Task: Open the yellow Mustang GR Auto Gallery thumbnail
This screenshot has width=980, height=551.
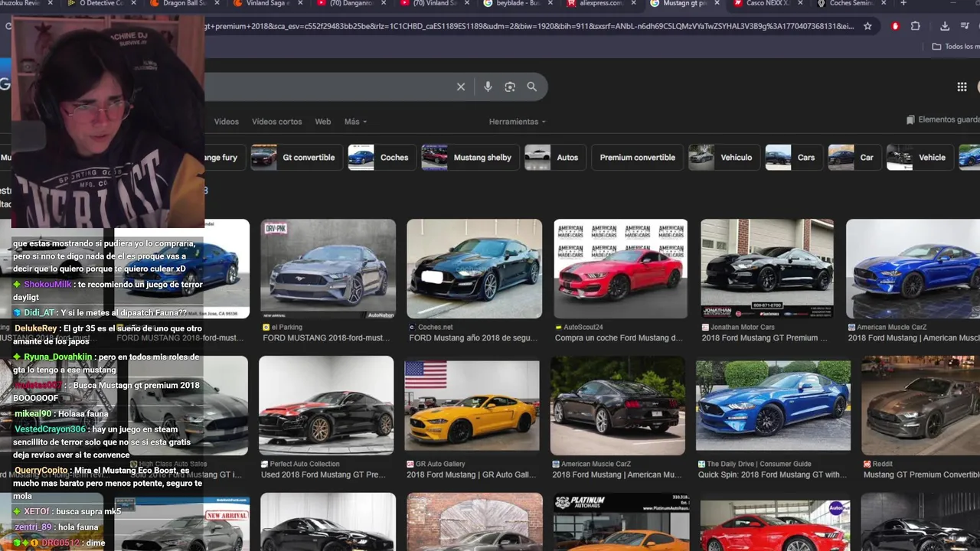Action: [x=472, y=406]
